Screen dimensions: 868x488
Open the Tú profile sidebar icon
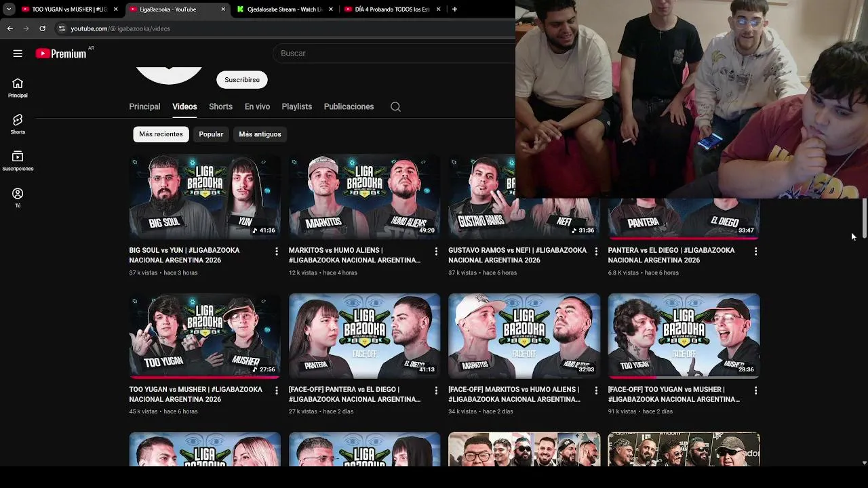coord(18,198)
